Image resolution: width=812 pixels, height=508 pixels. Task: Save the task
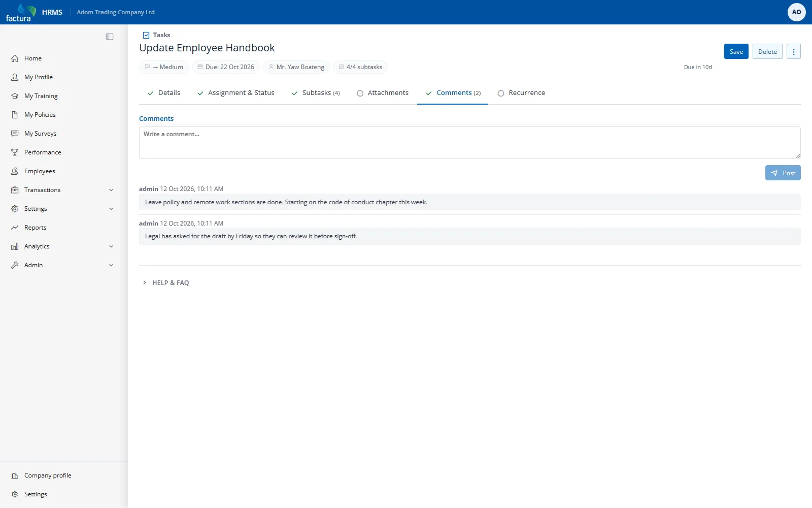coord(736,52)
